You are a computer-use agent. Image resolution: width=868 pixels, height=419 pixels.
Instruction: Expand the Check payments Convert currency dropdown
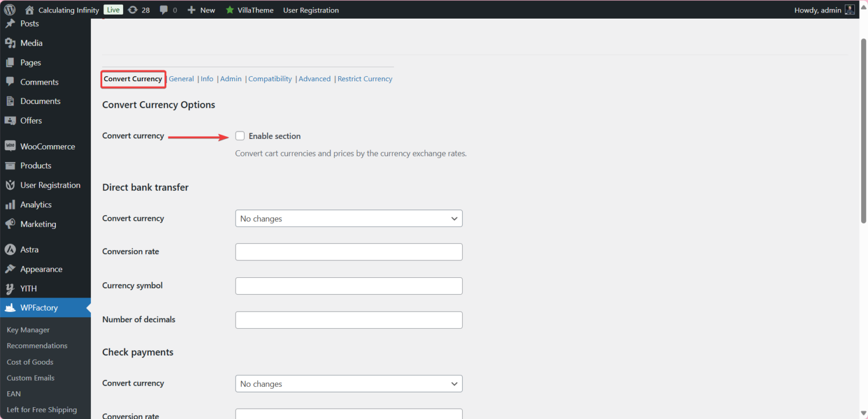coord(348,383)
